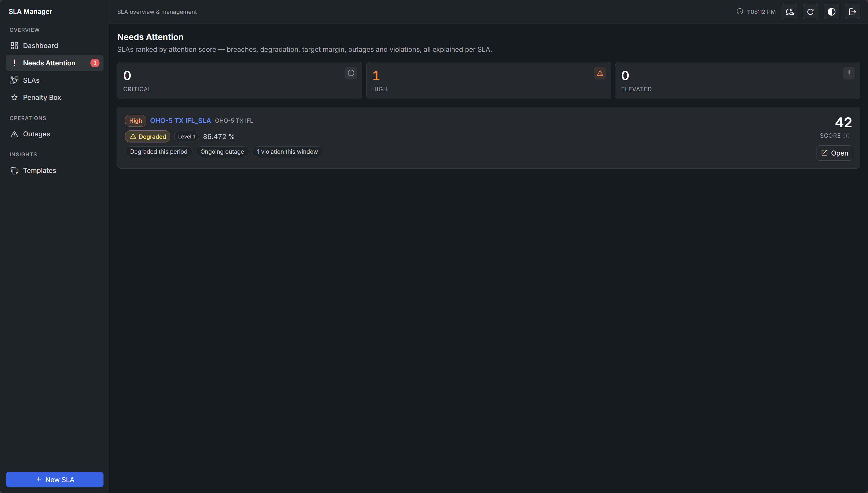Select the Elevated summary card

pos(737,80)
